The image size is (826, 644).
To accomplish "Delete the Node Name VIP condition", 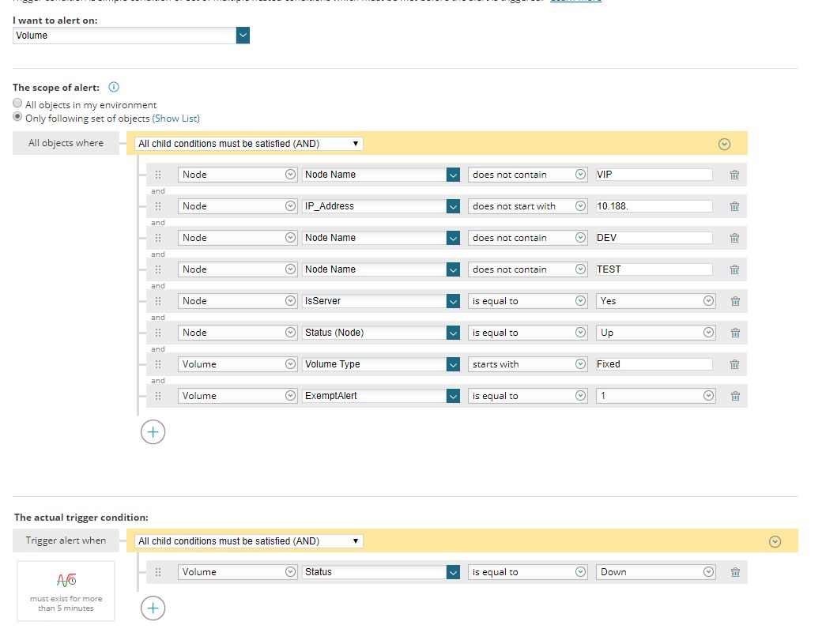I will [734, 175].
